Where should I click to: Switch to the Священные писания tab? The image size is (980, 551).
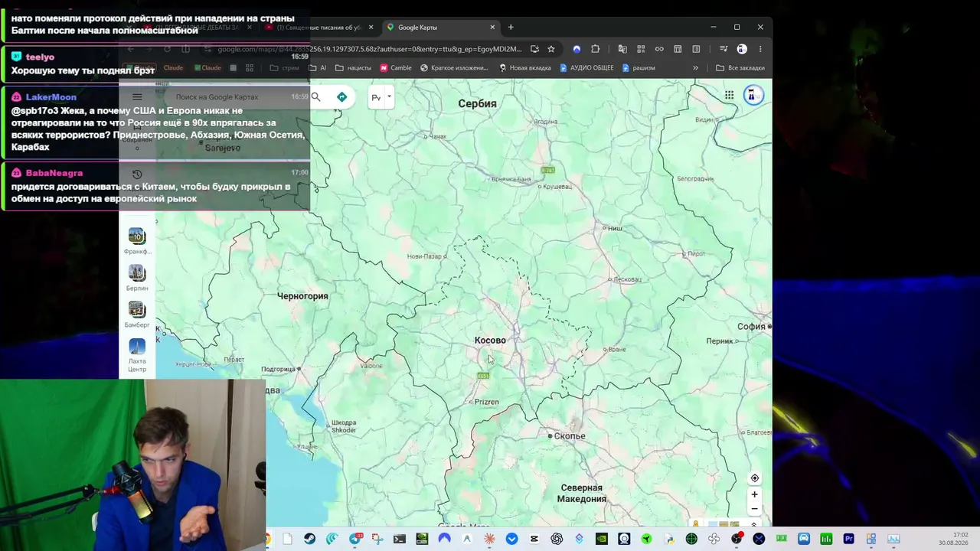click(318, 28)
